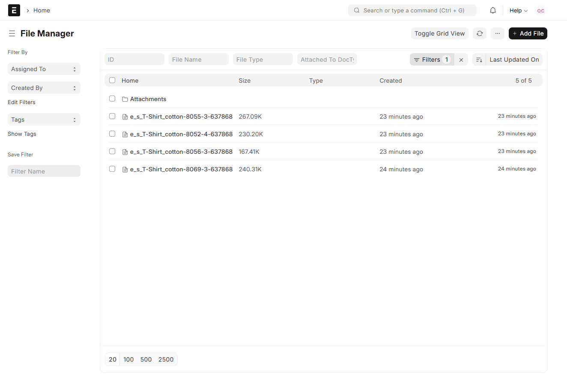Toggle the sidebar hamburger icon
The width and height of the screenshot is (567, 392).
click(x=12, y=33)
